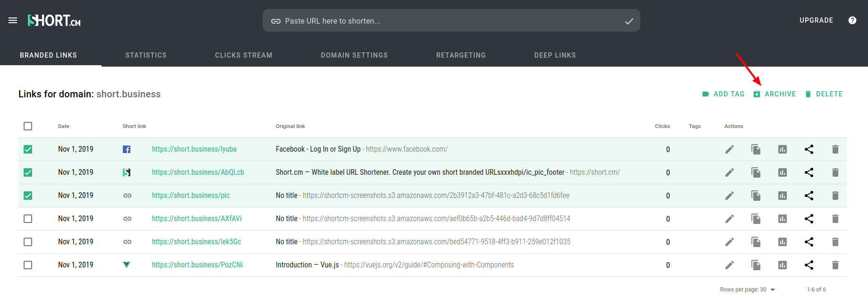
Task: Open statistics for the pic link
Action: pos(782,196)
